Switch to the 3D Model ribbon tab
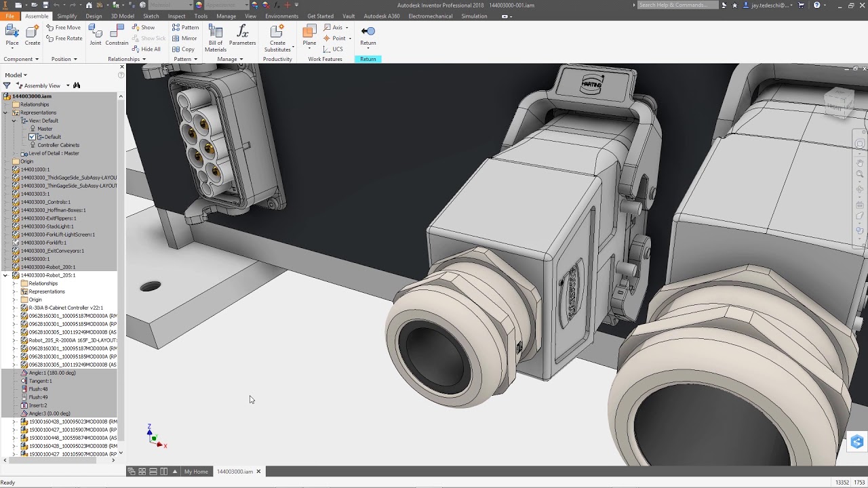The width and height of the screenshot is (868, 488). coord(122,16)
